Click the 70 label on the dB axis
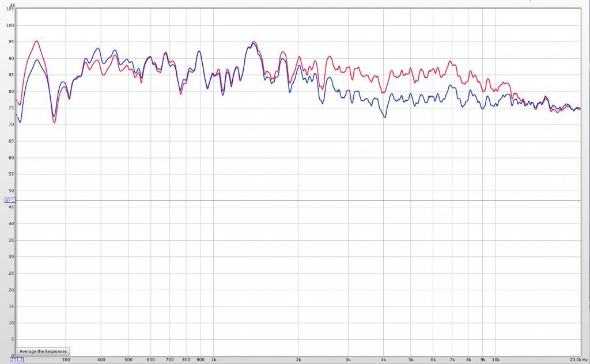Screen dimensions: 590x364 12,125
